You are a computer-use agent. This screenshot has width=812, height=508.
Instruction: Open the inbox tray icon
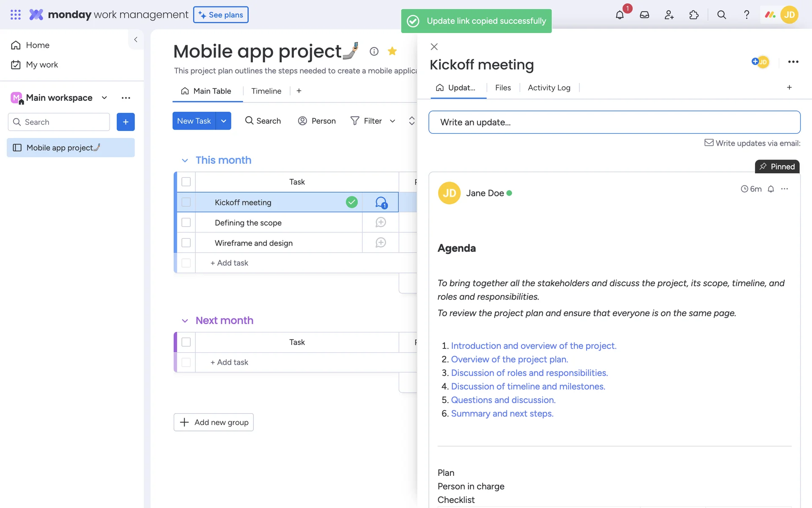[x=644, y=15]
